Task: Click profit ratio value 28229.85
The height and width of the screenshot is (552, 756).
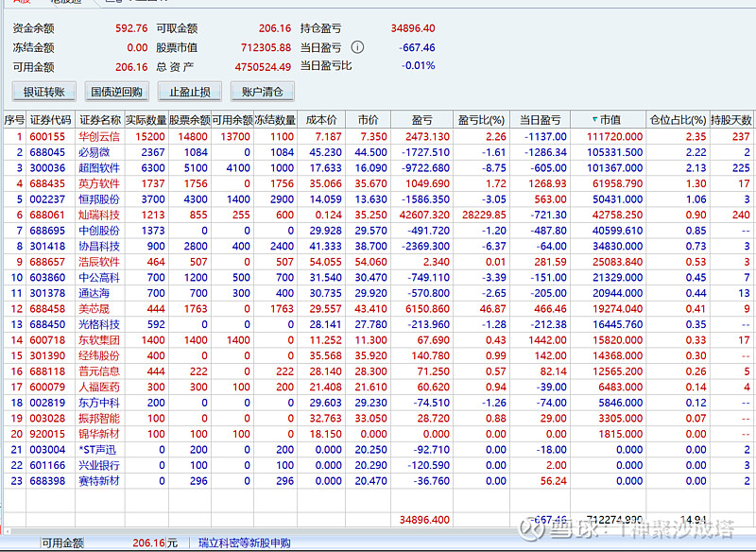Action: [484, 215]
